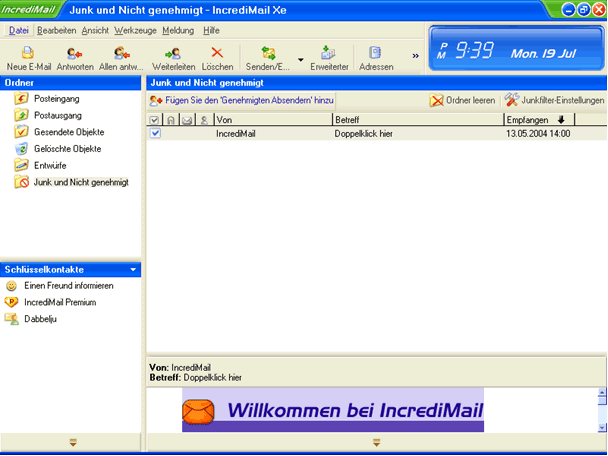Open the Bearbeiten menu
Viewport: 608px width, 456px height.
coord(57,30)
